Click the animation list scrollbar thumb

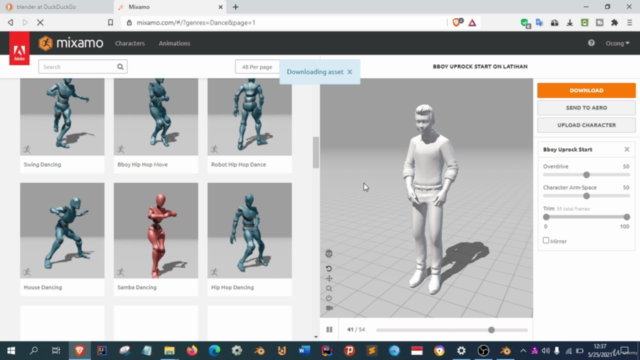pos(316,152)
